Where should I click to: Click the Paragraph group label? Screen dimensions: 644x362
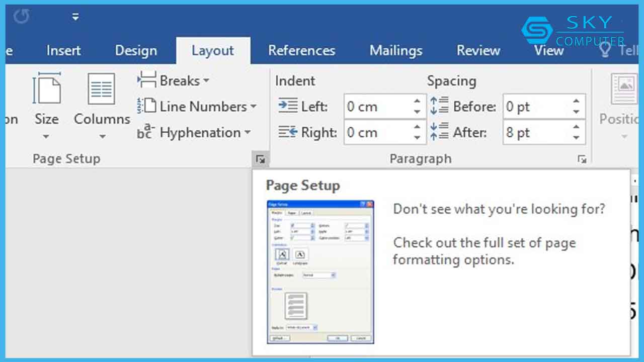click(x=421, y=159)
